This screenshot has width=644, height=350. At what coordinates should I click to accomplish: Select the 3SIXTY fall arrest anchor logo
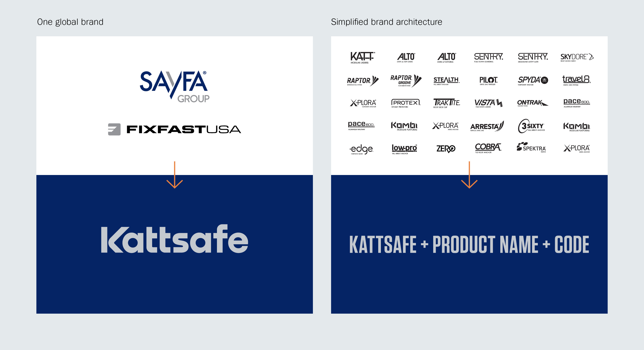pyautogui.click(x=531, y=126)
